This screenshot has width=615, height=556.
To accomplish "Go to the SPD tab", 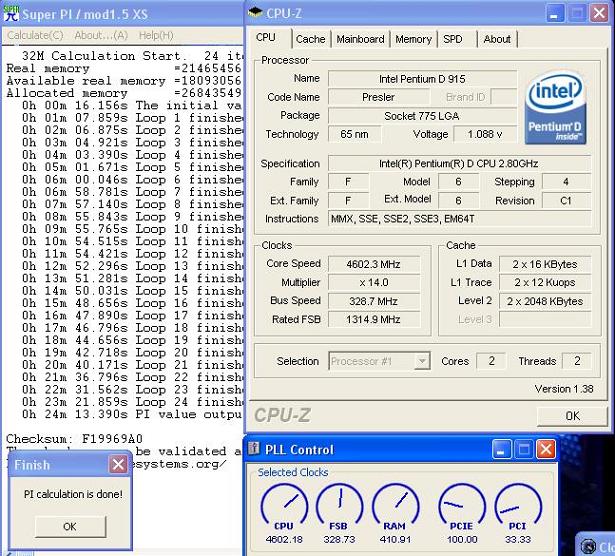I will point(453,39).
